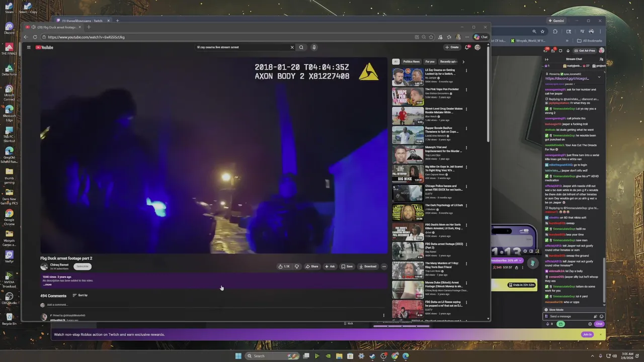
Task: Click the YouTube URL address bar
Action: click(x=226, y=37)
